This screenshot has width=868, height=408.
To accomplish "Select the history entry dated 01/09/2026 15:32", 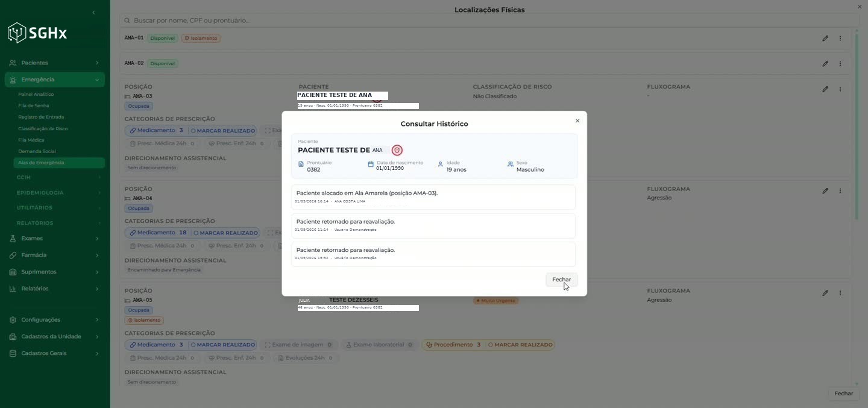I will coord(433,254).
